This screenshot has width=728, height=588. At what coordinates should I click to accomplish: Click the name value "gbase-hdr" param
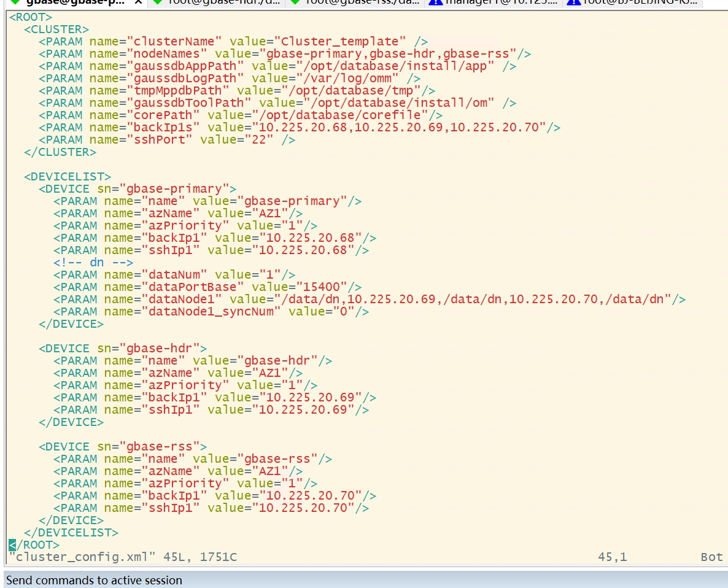click(x=193, y=361)
